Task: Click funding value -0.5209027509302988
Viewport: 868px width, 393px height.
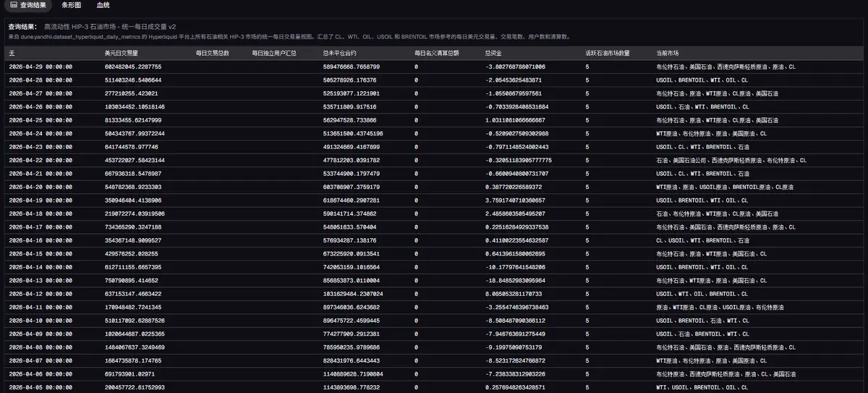Action: click(x=516, y=133)
